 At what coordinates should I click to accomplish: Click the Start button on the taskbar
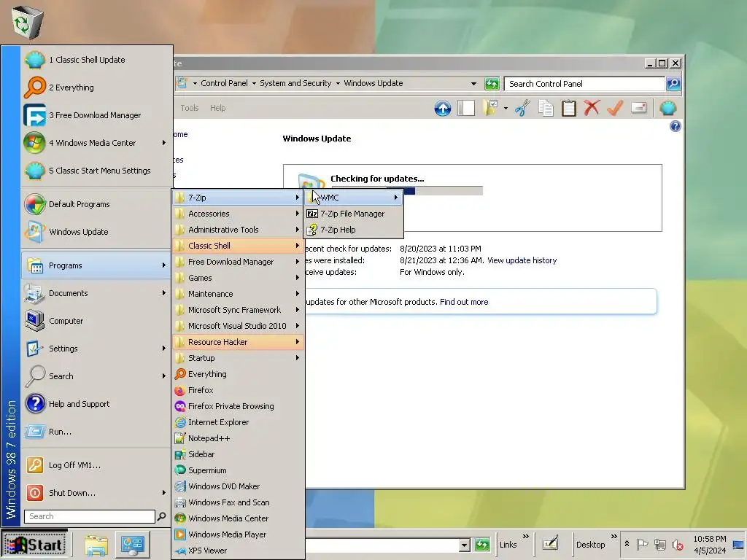(x=34, y=544)
